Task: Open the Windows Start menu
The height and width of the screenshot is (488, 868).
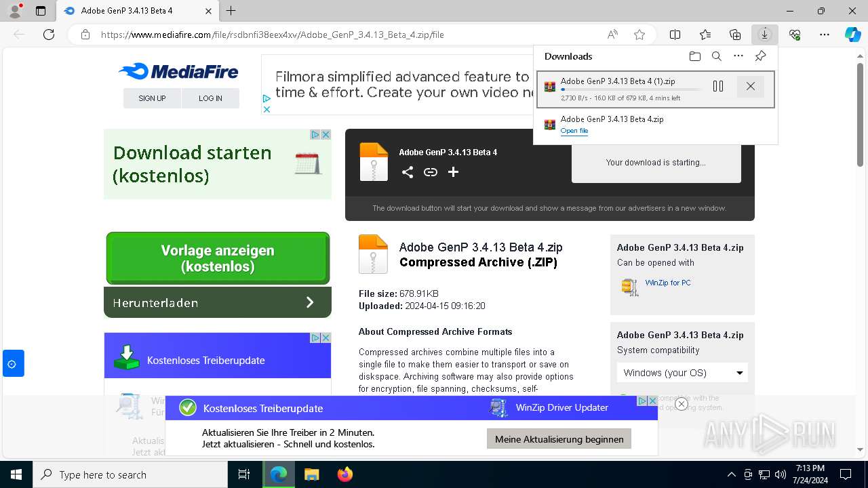Action: (16, 474)
